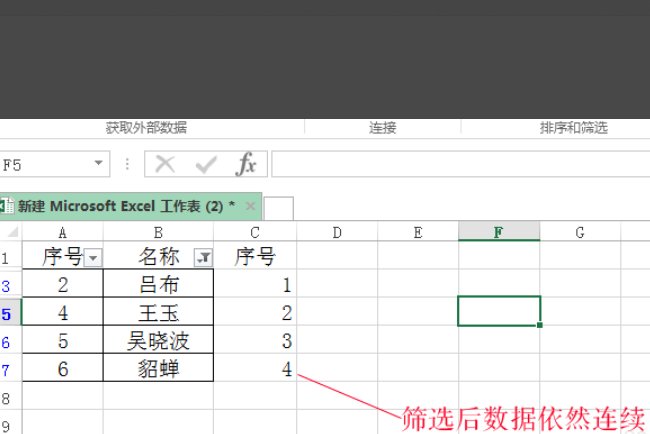Click cell A6 with value 5

tap(63, 340)
